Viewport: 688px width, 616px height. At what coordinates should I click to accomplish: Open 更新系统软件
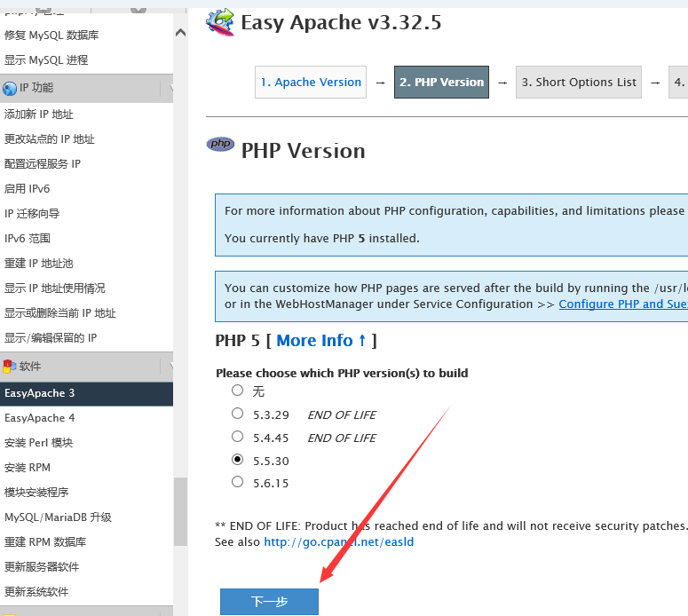(x=36, y=592)
